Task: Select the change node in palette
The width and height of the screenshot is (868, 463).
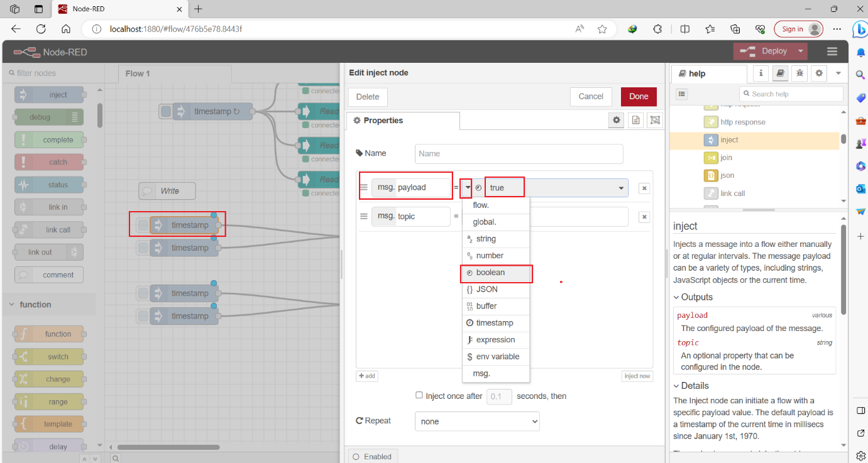Action: point(49,379)
